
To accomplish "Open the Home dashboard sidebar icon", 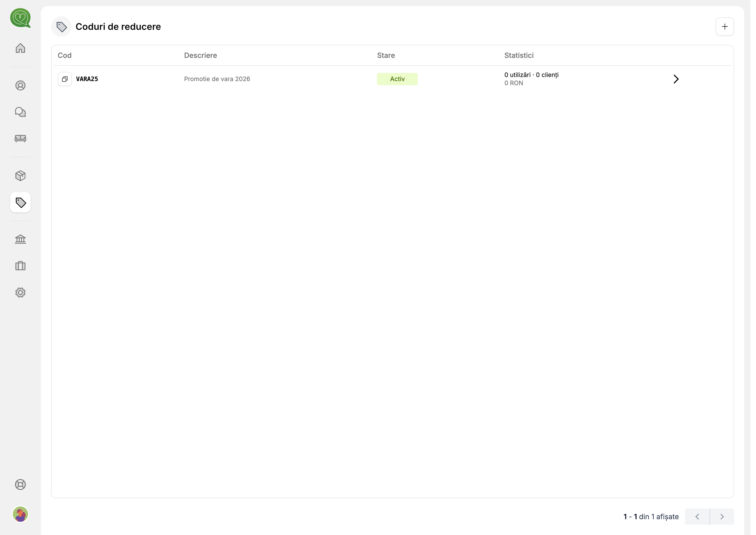I will point(20,48).
